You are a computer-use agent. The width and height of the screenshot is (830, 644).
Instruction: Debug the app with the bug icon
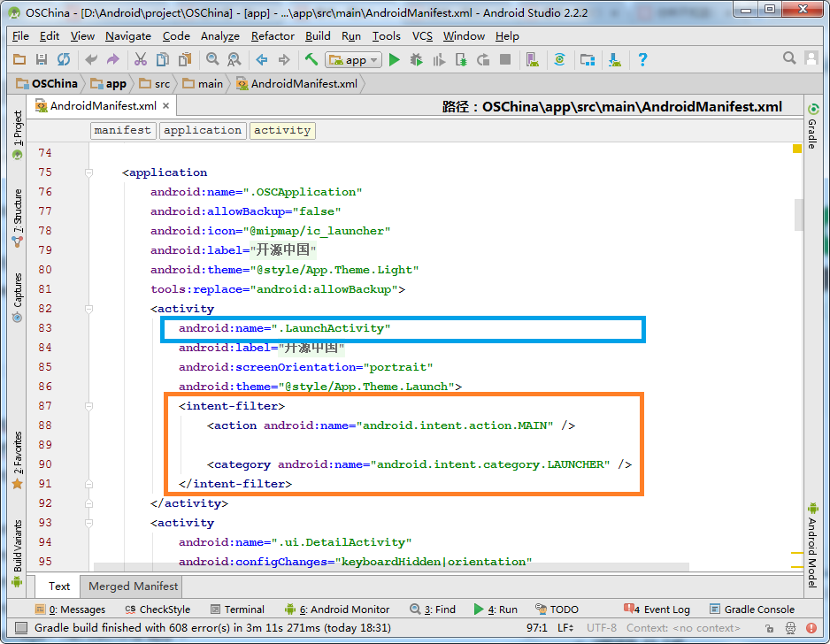417,60
